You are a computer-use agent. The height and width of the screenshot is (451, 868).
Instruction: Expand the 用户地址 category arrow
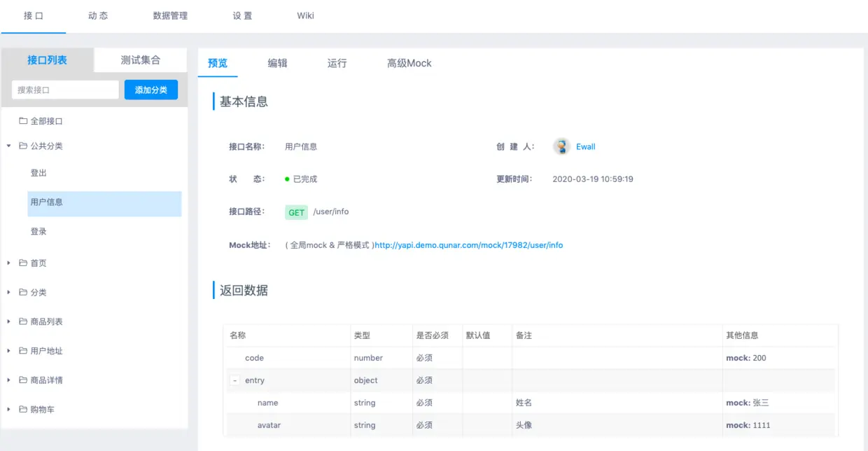coord(8,351)
